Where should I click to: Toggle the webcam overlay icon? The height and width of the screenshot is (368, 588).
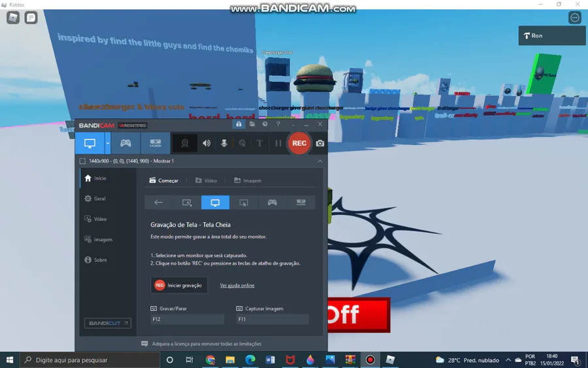(184, 143)
